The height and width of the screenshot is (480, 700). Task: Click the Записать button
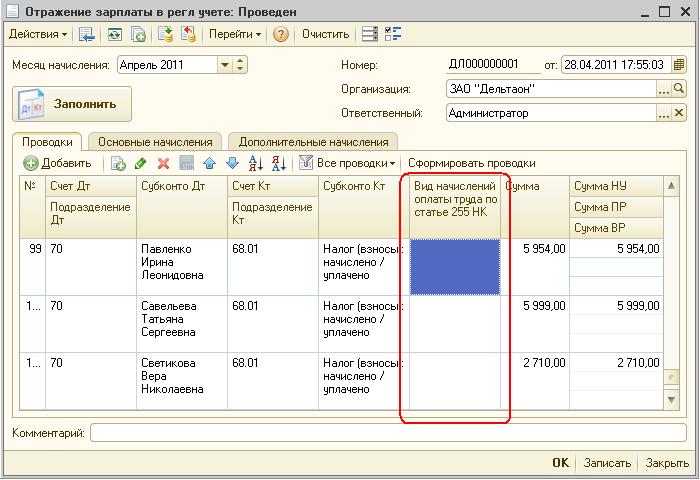(607, 463)
